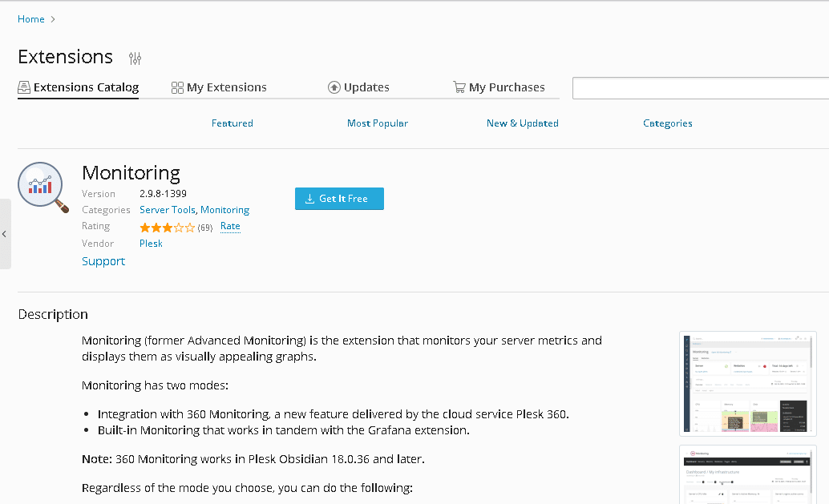Expand the collapsed left sidebar arrow
The height and width of the screenshot is (504, 829).
tap(5, 234)
